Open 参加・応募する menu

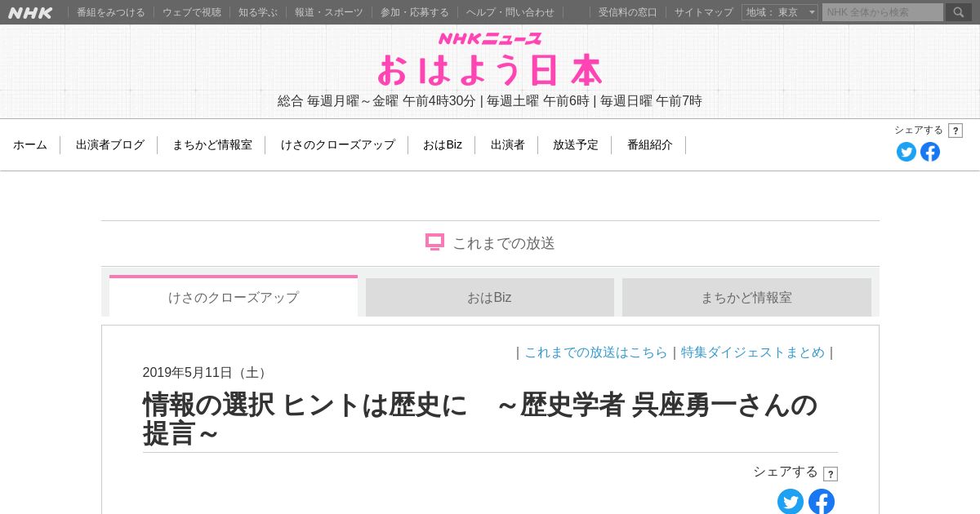click(415, 12)
